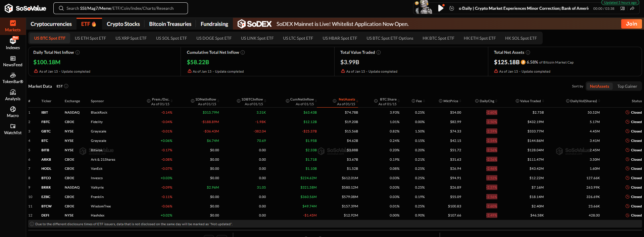Image resolution: width=644 pixels, height=237 pixels.
Task: Open TokenBar in the sidebar
Action: (13, 78)
